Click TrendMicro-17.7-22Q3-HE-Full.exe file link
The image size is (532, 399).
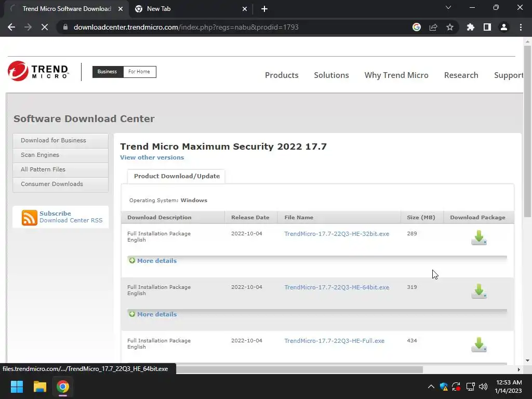(x=334, y=341)
